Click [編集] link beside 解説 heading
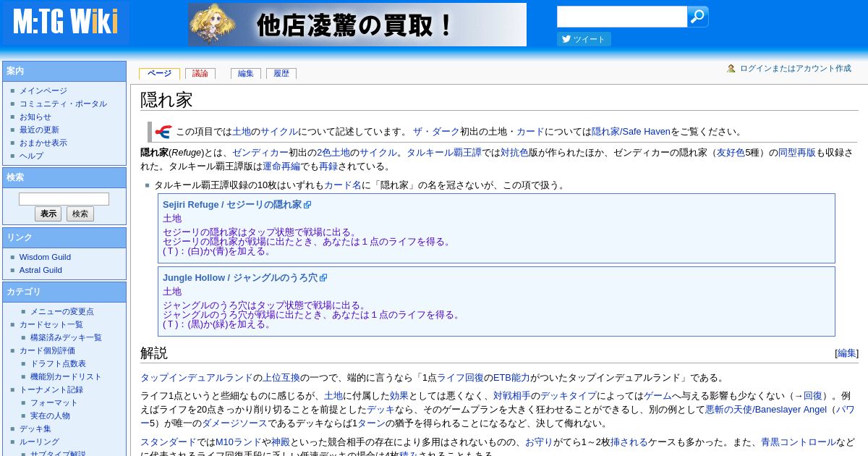This screenshot has height=456, width=868. [x=847, y=354]
